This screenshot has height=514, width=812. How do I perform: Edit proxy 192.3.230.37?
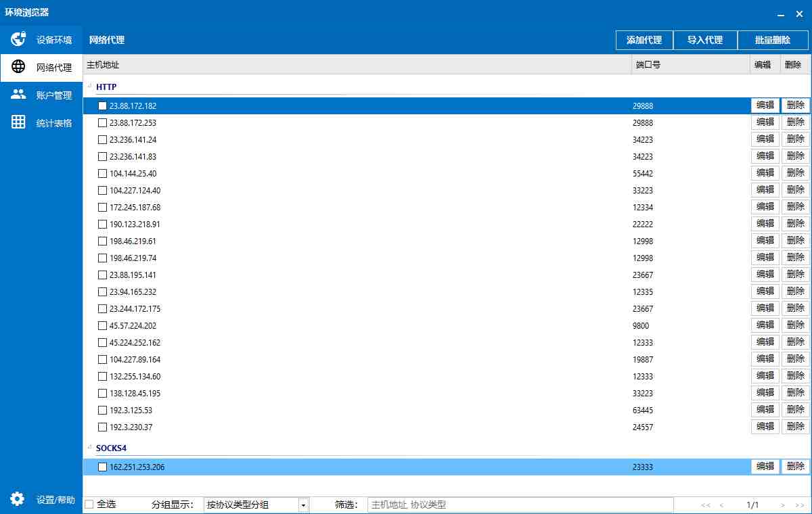pyautogui.click(x=765, y=427)
